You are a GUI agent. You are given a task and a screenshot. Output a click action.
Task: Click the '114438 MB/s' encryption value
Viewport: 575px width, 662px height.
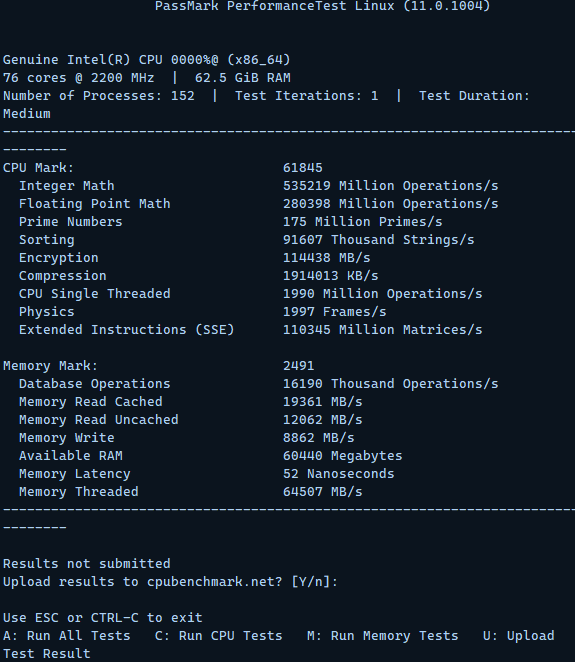(327, 258)
